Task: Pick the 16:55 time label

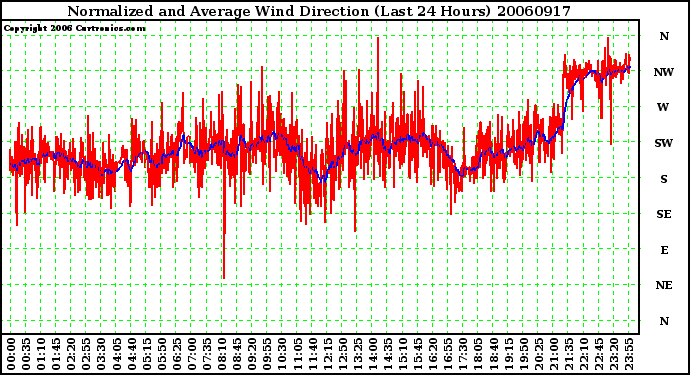Action: (x=448, y=354)
